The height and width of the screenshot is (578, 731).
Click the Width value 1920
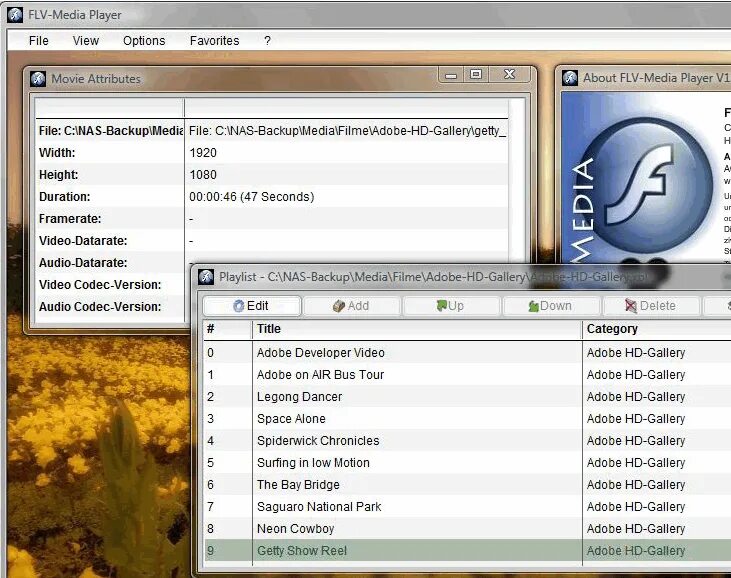point(203,153)
